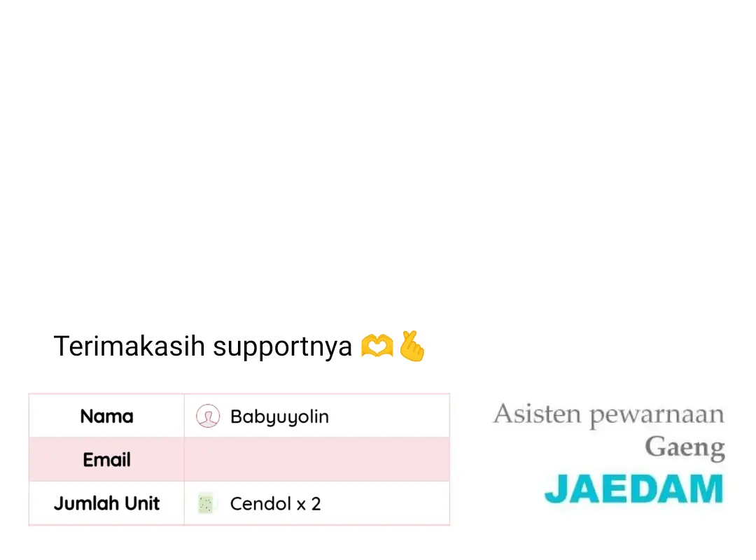Screen dimensions: 756x560
Task: Click the Cendol x 2 text
Action: click(x=275, y=504)
